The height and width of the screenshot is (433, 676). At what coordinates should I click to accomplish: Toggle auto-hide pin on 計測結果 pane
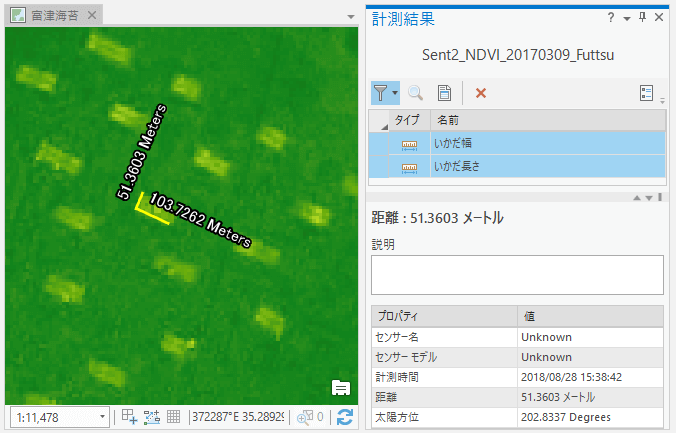pyautogui.click(x=643, y=19)
